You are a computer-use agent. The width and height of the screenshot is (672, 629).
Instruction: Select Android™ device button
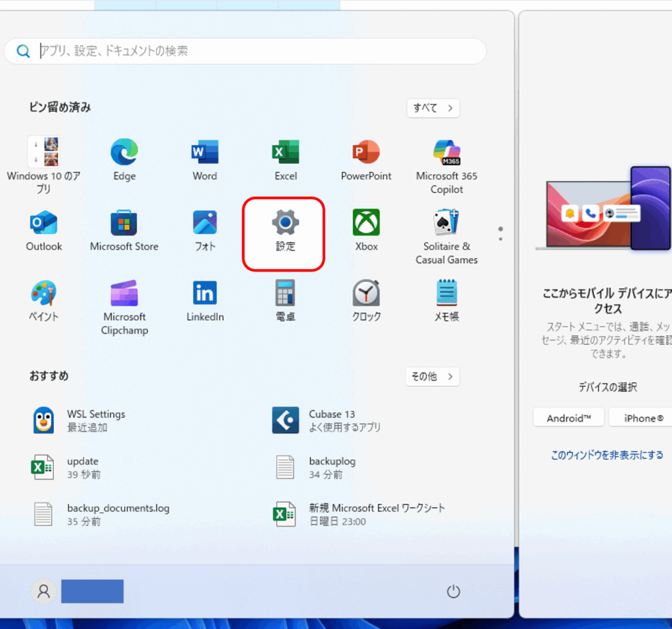[568, 418]
